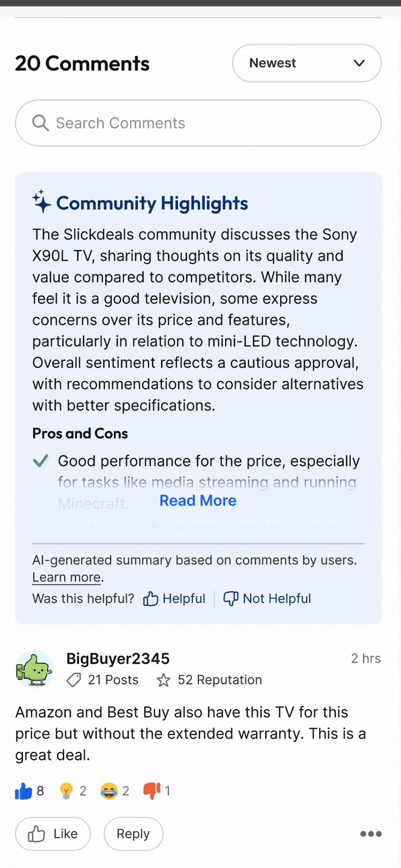Open the Newest sort dropdown
The width and height of the screenshot is (401, 868).
[306, 63]
